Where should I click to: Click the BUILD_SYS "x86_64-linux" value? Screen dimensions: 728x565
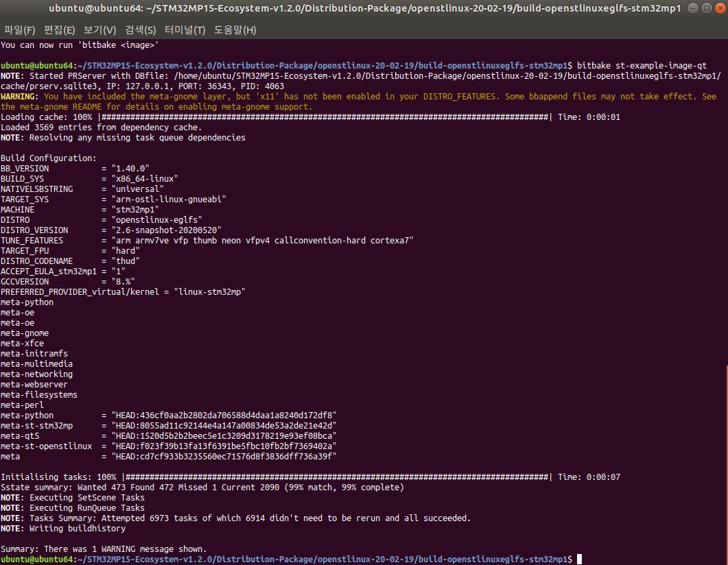click(x=145, y=178)
